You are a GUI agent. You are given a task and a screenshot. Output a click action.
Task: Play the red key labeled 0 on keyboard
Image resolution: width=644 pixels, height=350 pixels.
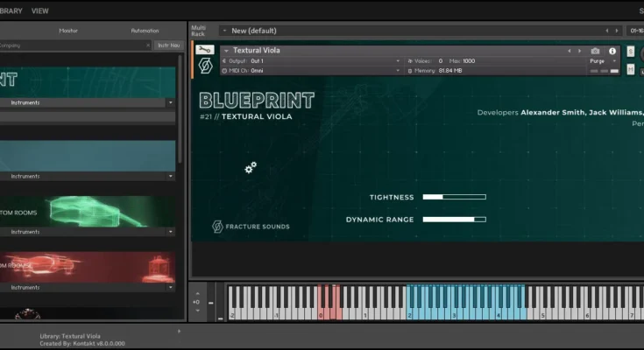click(321, 314)
